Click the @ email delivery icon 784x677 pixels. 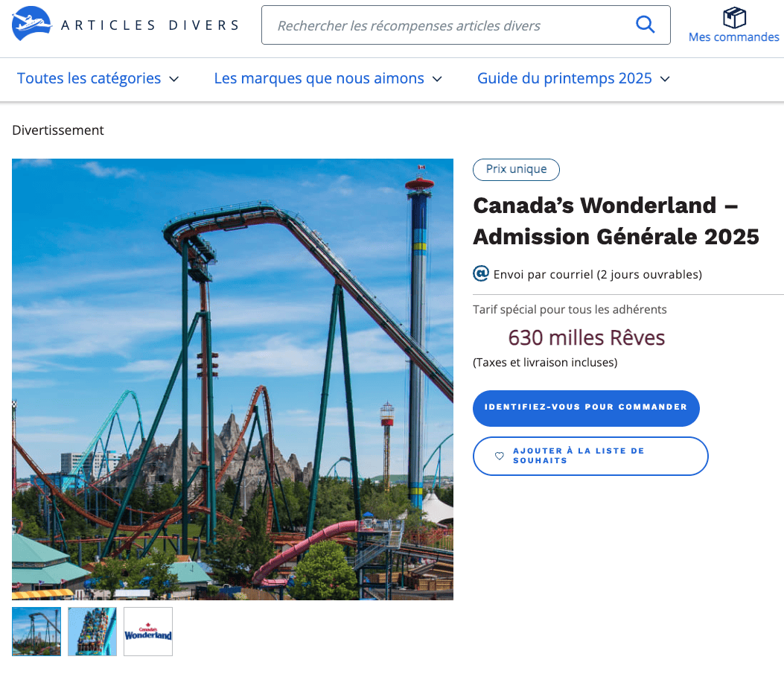pyautogui.click(x=480, y=273)
